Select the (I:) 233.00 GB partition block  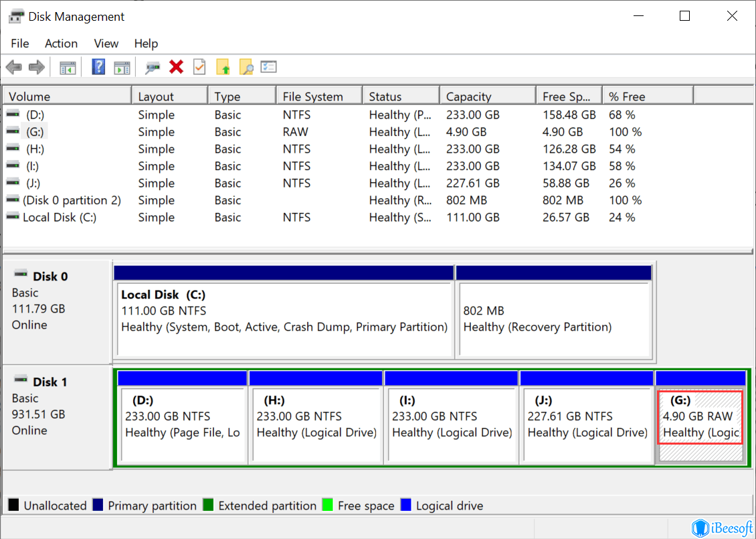point(452,417)
